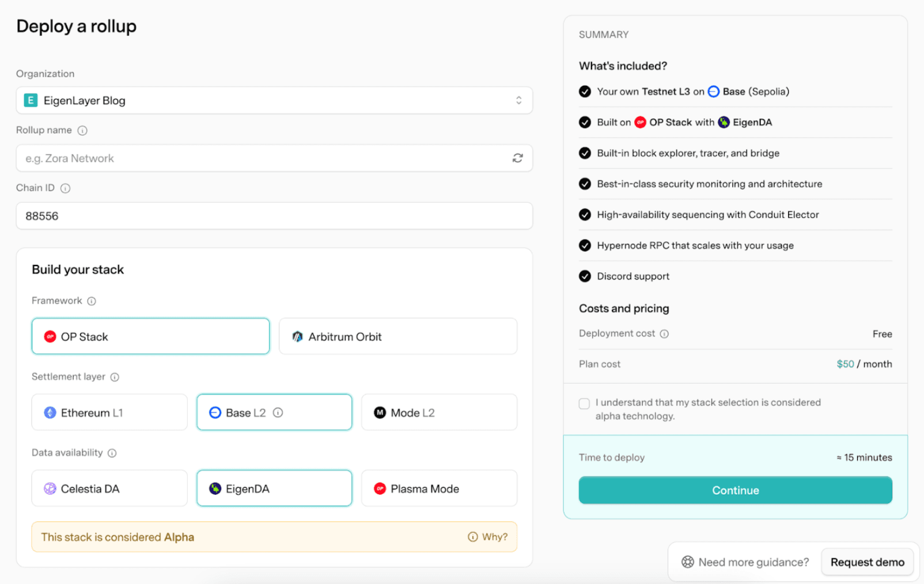924x584 pixels.
Task: Click the Celestia DA logo icon
Action: 50,488
